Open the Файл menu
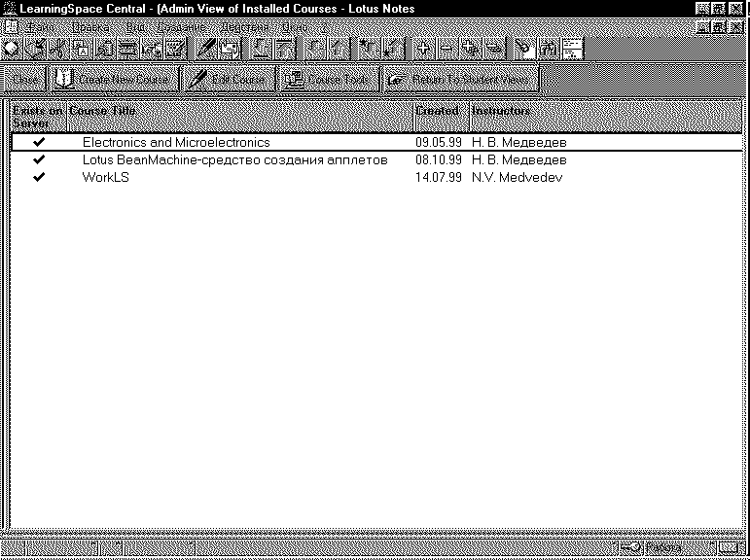750x560 pixels. [x=40, y=27]
